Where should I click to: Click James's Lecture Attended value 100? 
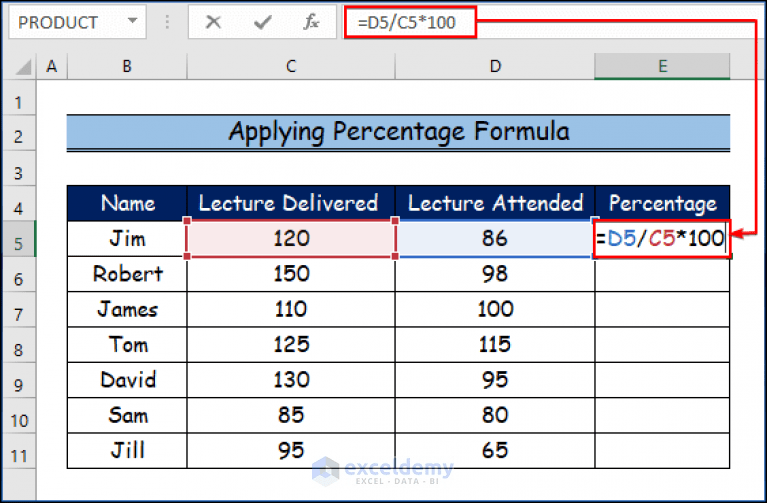point(495,309)
